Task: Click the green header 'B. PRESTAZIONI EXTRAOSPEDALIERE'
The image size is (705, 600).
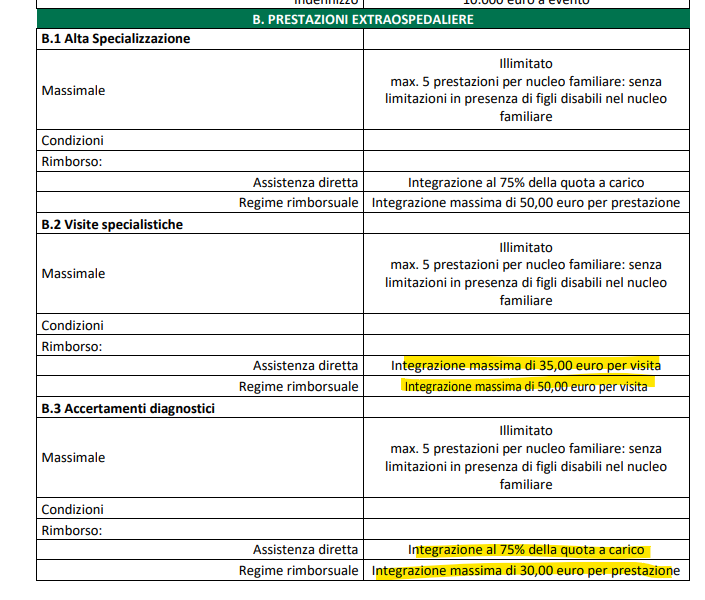Action: [x=362, y=19]
